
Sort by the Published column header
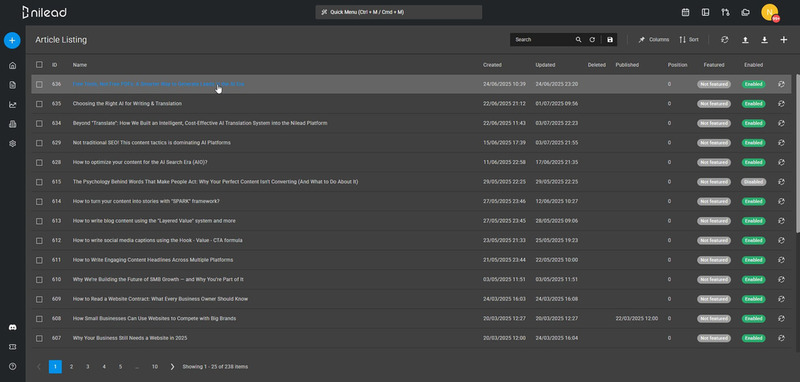click(627, 65)
